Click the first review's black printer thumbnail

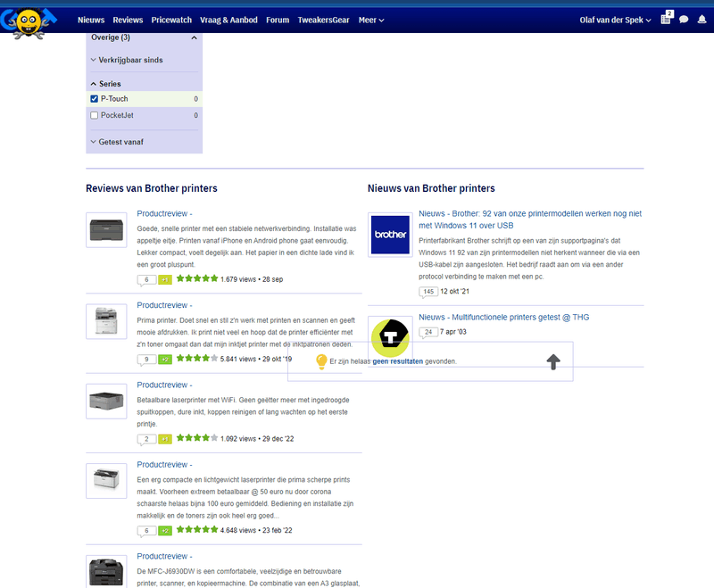(x=106, y=230)
